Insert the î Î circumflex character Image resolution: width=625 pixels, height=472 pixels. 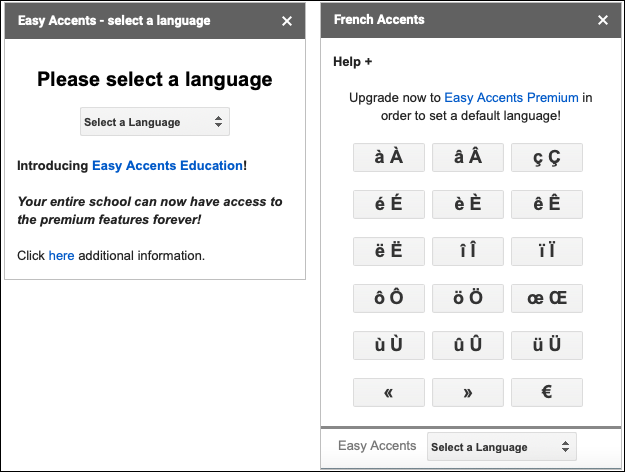tap(468, 252)
